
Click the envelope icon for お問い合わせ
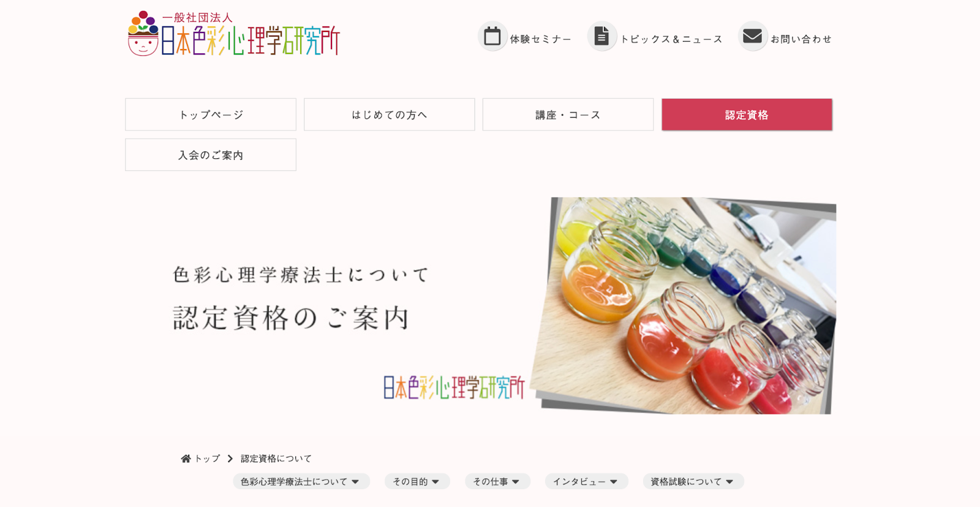pyautogui.click(x=752, y=36)
